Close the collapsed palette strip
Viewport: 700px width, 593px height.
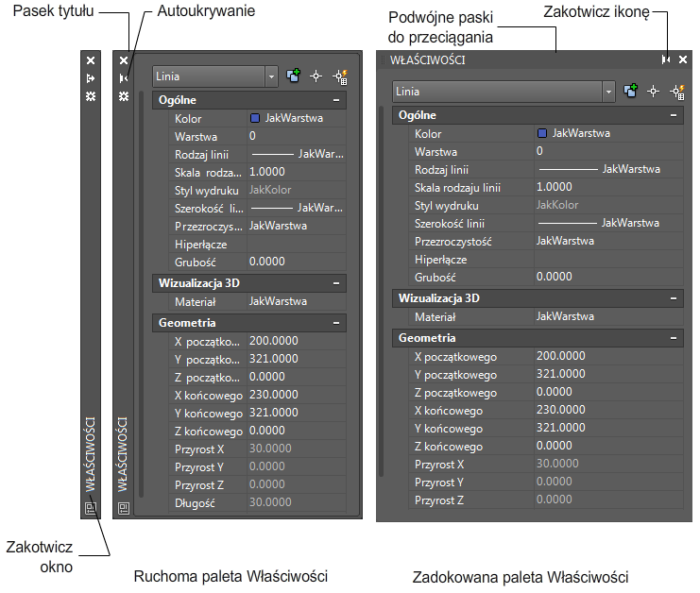point(91,60)
